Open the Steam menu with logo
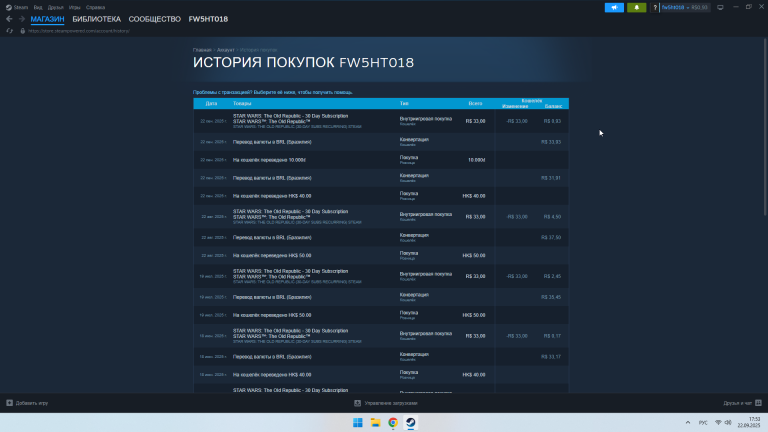 tap(17, 7)
